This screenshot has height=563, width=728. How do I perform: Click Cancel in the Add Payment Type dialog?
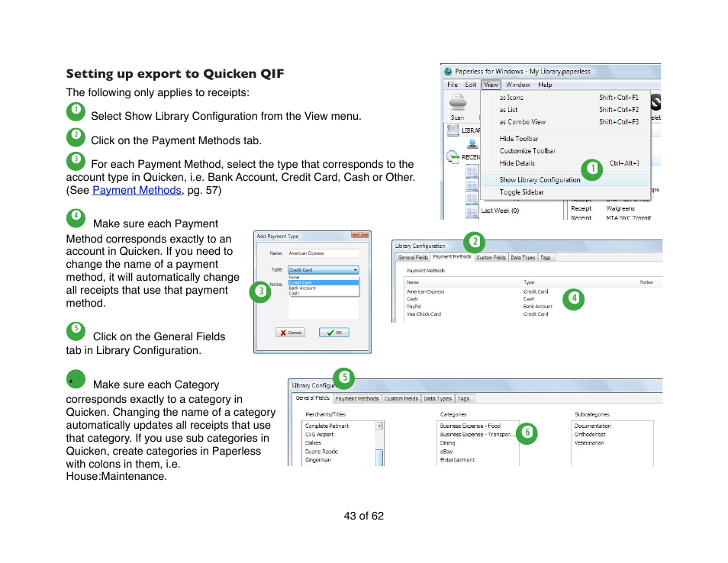290,333
